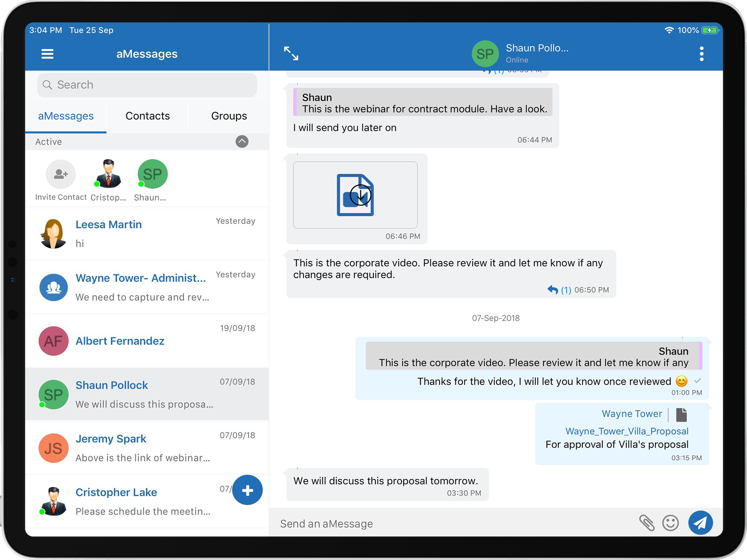The width and height of the screenshot is (747, 560).
Task: Switch to the aMessages tab
Action: pyautogui.click(x=66, y=116)
